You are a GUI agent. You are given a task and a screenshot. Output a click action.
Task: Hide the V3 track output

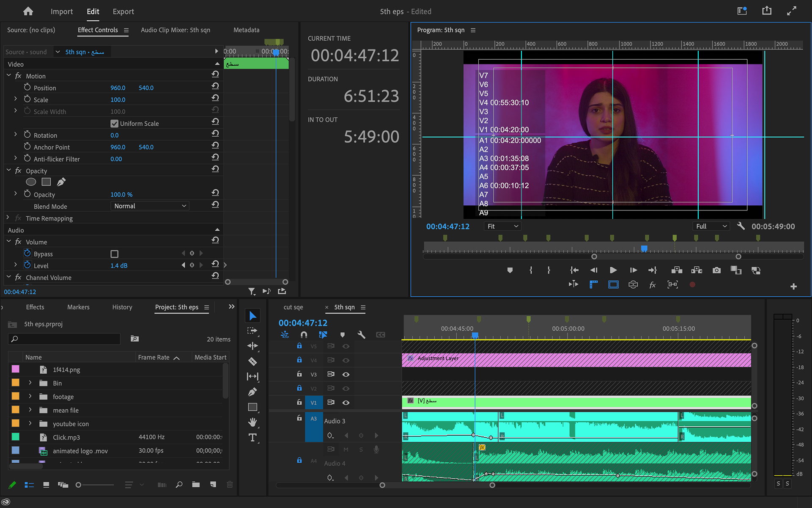pyautogui.click(x=346, y=374)
